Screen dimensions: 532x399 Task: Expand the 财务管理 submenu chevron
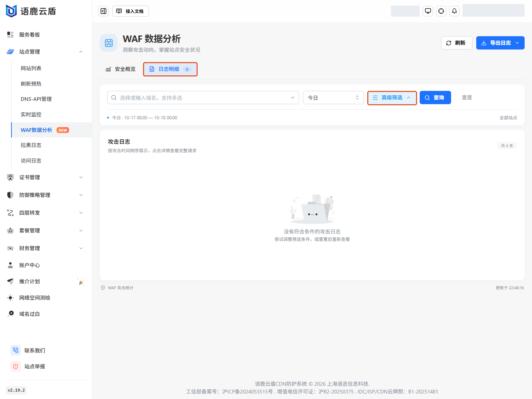point(81,248)
